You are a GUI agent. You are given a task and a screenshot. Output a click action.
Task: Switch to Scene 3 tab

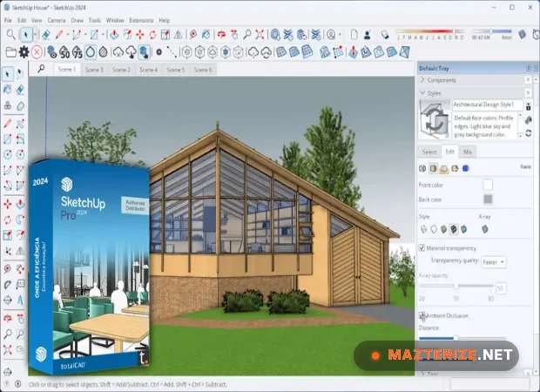[94, 70]
